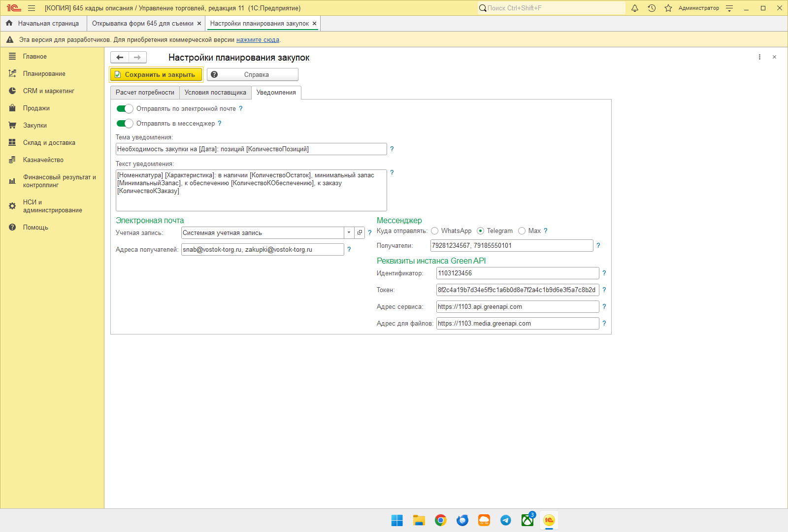Click the Идентификатор field
Screen dimensions: 788x532
click(518, 273)
